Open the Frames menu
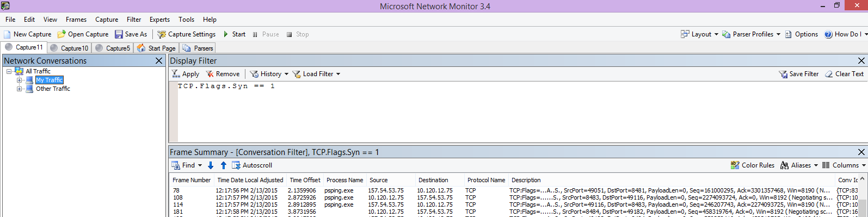 pyautogui.click(x=76, y=20)
